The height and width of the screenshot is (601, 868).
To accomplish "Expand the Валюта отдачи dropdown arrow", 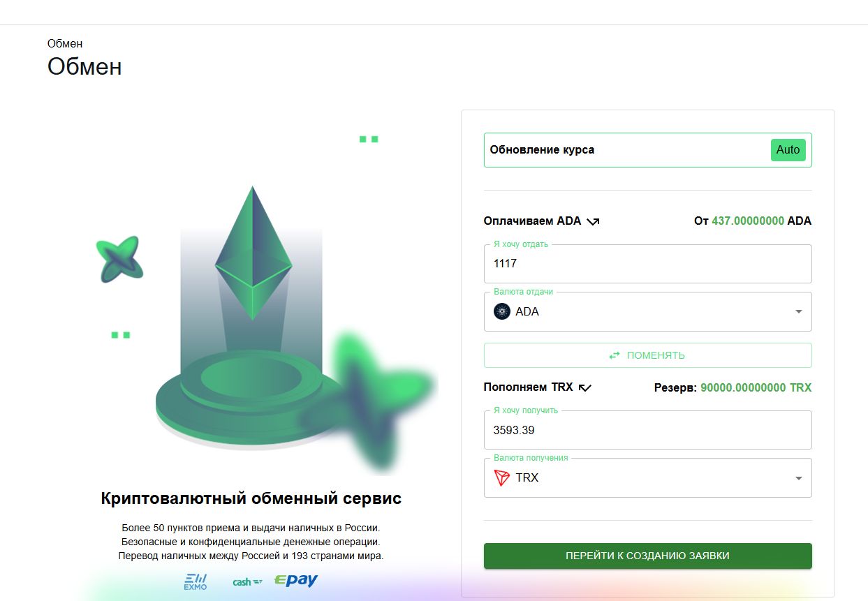I will click(799, 311).
